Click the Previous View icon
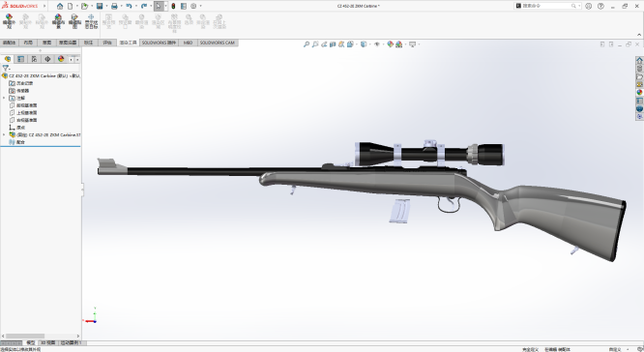Screen dimensions: 644x352 click(324, 44)
